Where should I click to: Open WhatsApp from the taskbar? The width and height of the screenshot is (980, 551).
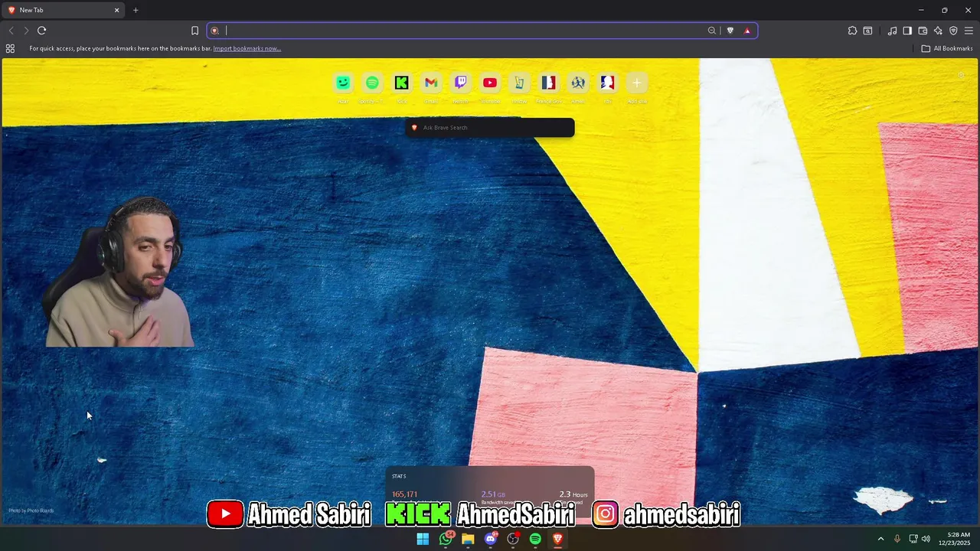tap(446, 539)
